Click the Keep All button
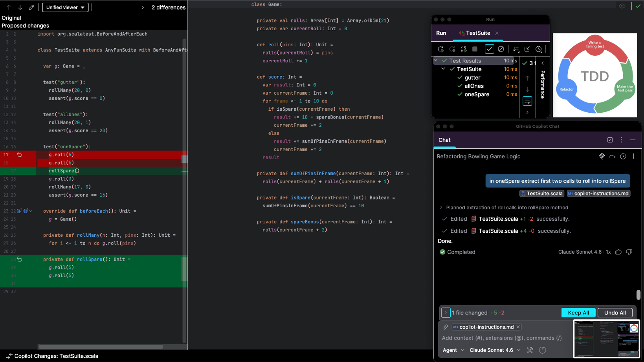Viewport: 644px width, 362px height. point(578,313)
